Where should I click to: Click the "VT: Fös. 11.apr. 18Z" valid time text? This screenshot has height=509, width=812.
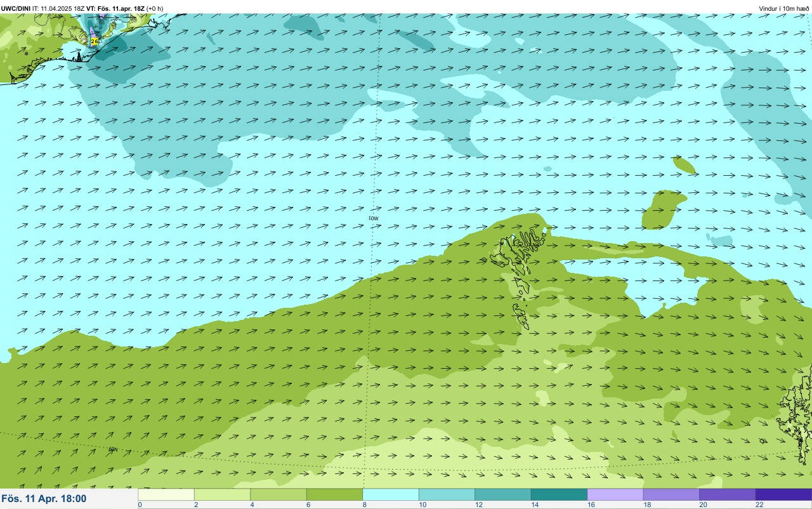(115, 8)
